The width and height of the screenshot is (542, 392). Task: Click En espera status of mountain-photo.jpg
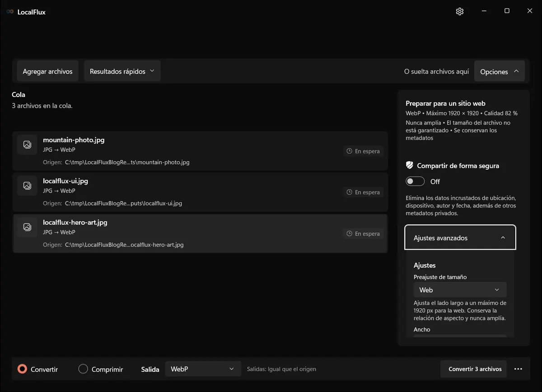tap(363, 151)
